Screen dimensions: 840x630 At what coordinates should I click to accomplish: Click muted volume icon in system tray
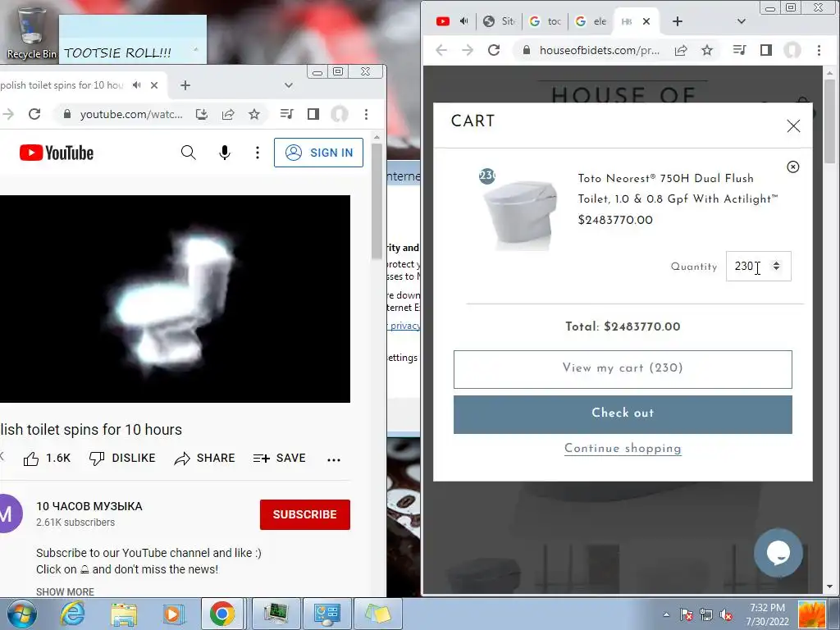tap(725, 615)
